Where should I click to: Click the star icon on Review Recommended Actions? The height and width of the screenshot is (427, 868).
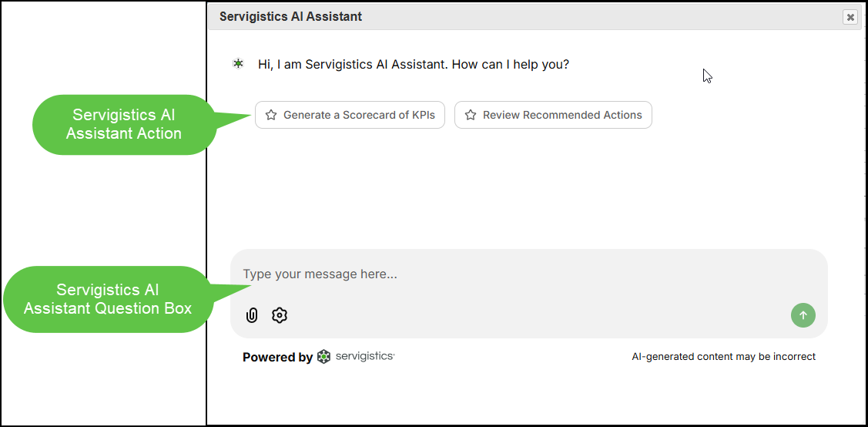[471, 115]
